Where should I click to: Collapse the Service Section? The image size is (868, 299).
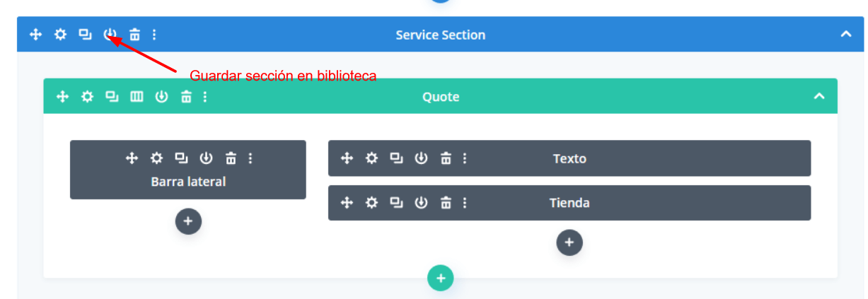pos(846,34)
